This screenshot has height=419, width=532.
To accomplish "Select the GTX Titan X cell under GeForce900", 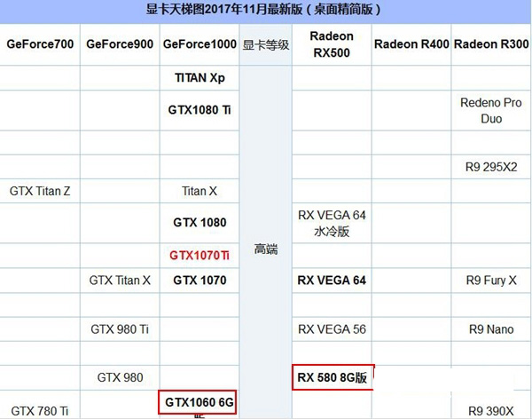I will tap(120, 281).
